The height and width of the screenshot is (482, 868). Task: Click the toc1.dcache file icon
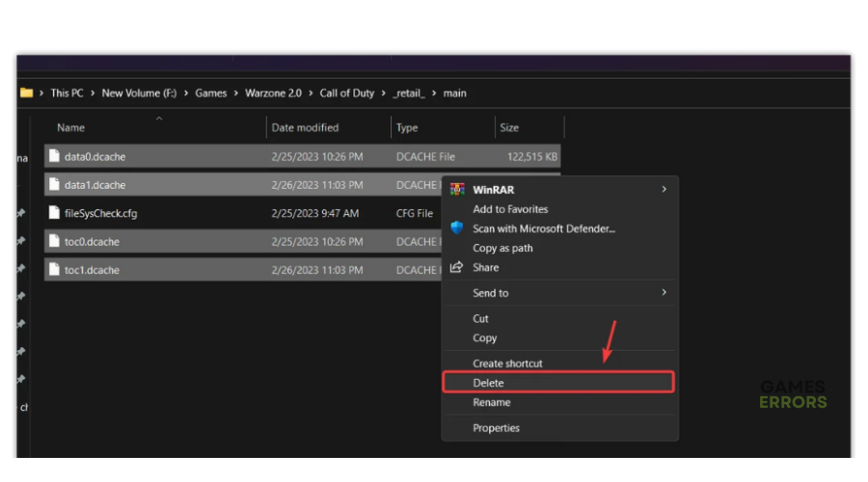(54, 270)
